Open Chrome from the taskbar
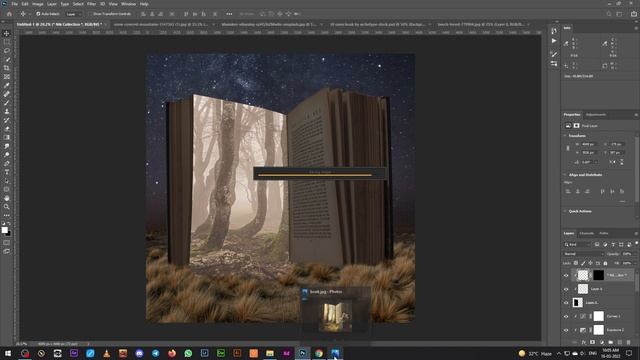The width and height of the screenshot is (640, 360). (x=319, y=353)
